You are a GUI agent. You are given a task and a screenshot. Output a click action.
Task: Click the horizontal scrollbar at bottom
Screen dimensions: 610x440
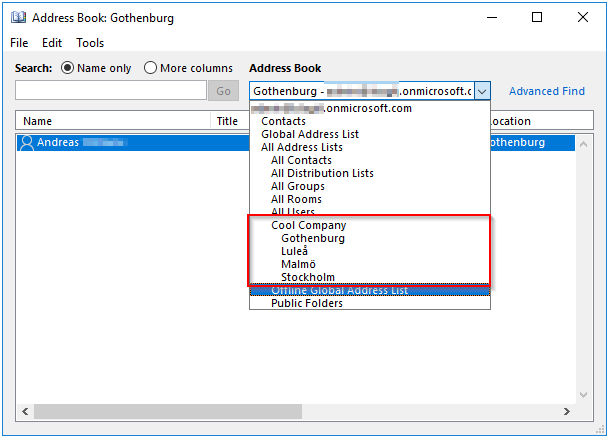[300, 411]
